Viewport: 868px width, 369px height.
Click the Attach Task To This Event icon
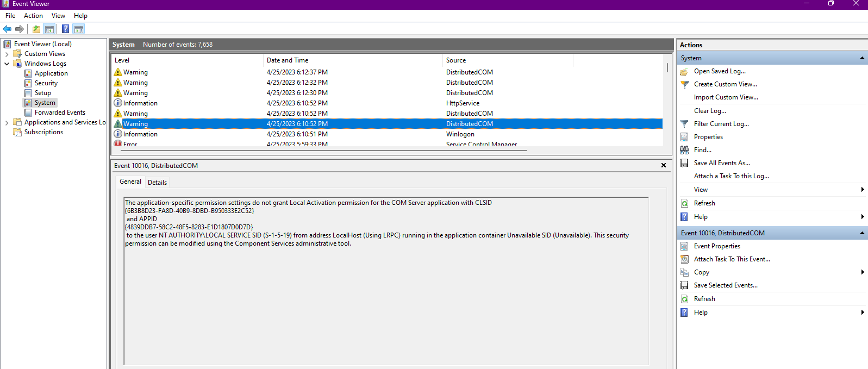pyautogui.click(x=684, y=259)
